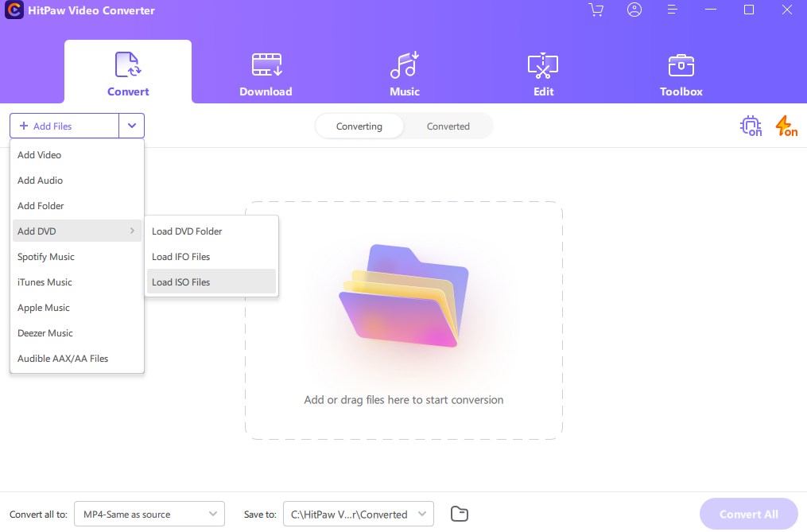Viewport: 807px width, 532px height.
Task: Click the 'Add or drag files' text
Action: click(x=404, y=400)
